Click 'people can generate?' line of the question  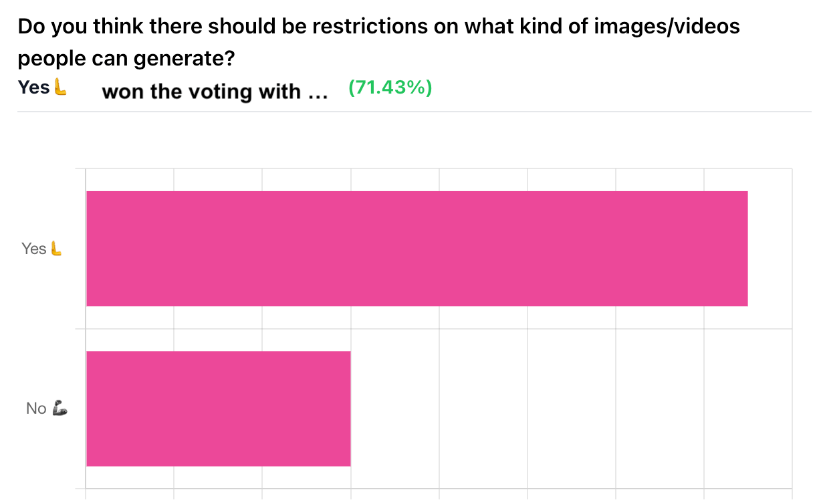126,59
